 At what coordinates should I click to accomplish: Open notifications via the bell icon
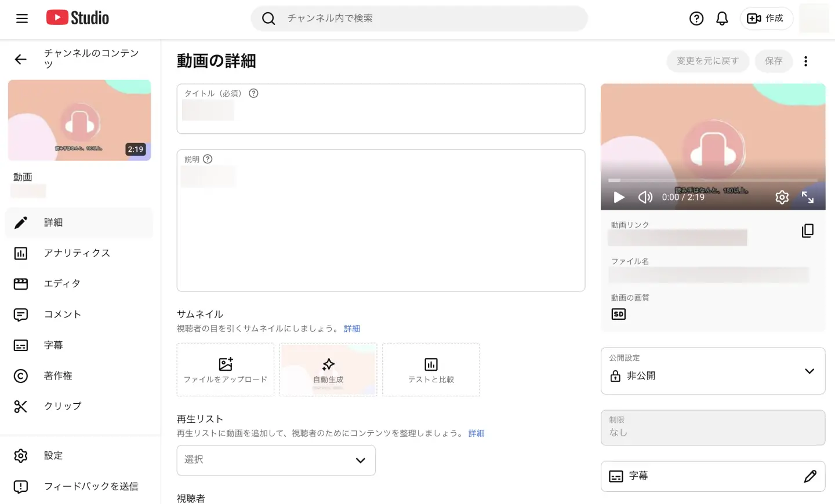click(722, 18)
